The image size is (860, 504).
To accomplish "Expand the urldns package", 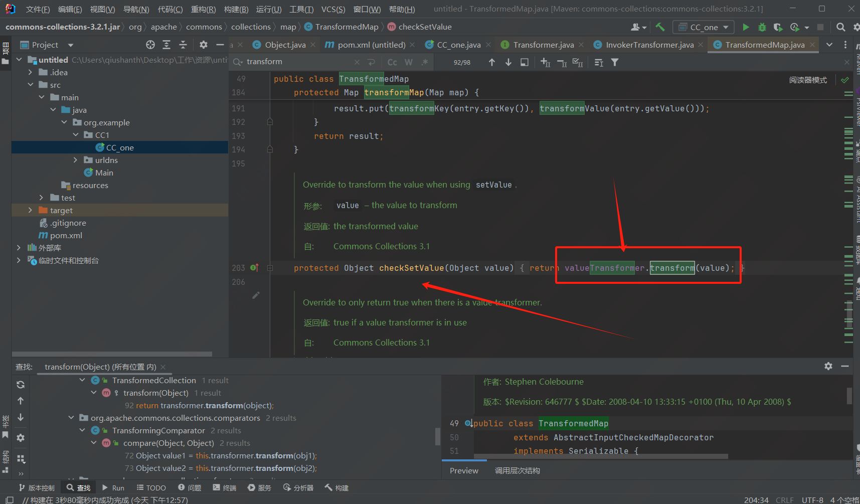I will (x=75, y=160).
